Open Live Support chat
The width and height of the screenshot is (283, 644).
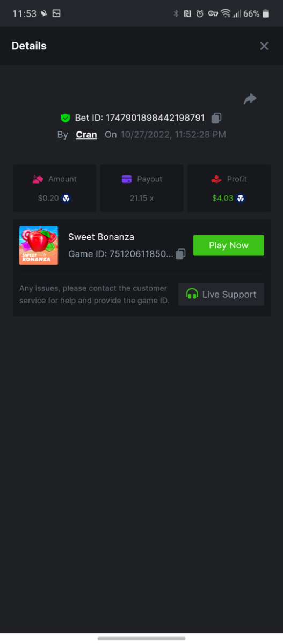221,294
